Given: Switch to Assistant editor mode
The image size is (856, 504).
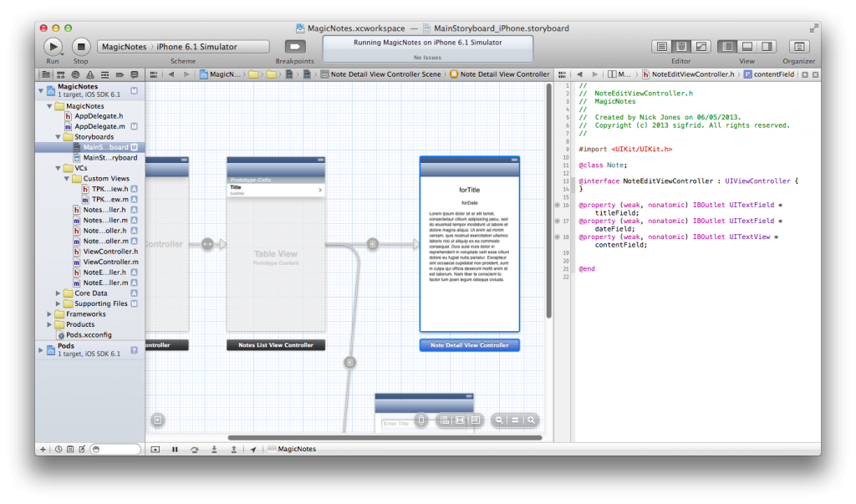Looking at the screenshot, I should (681, 47).
